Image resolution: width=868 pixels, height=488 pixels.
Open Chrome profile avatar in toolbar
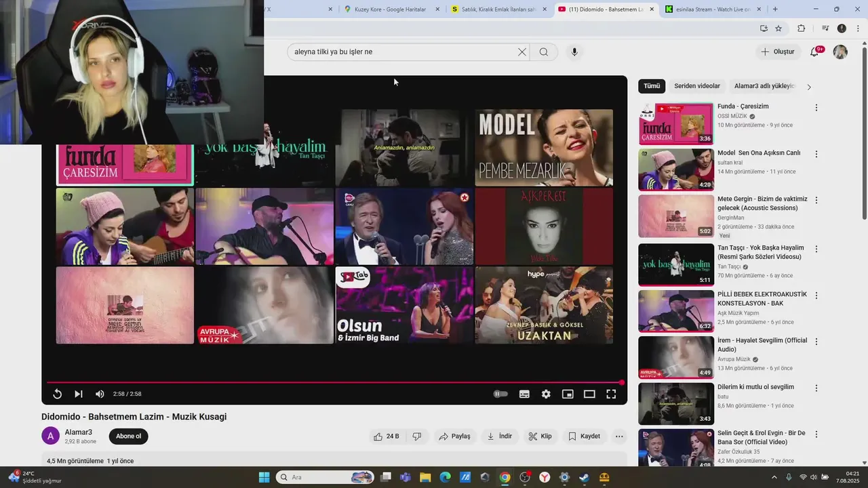tap(842, 28)
